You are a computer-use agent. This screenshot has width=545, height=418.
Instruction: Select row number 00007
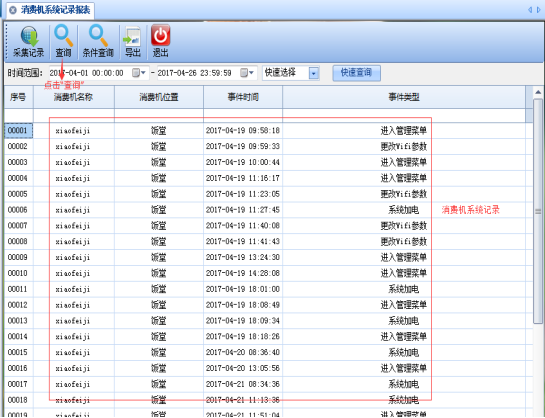(17, 226)
